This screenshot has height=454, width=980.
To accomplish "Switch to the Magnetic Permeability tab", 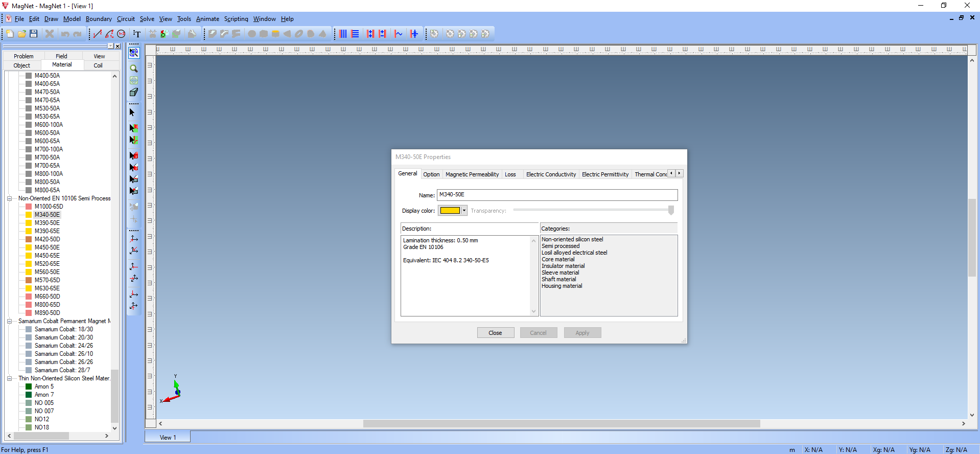I will [x=472, y=174].
